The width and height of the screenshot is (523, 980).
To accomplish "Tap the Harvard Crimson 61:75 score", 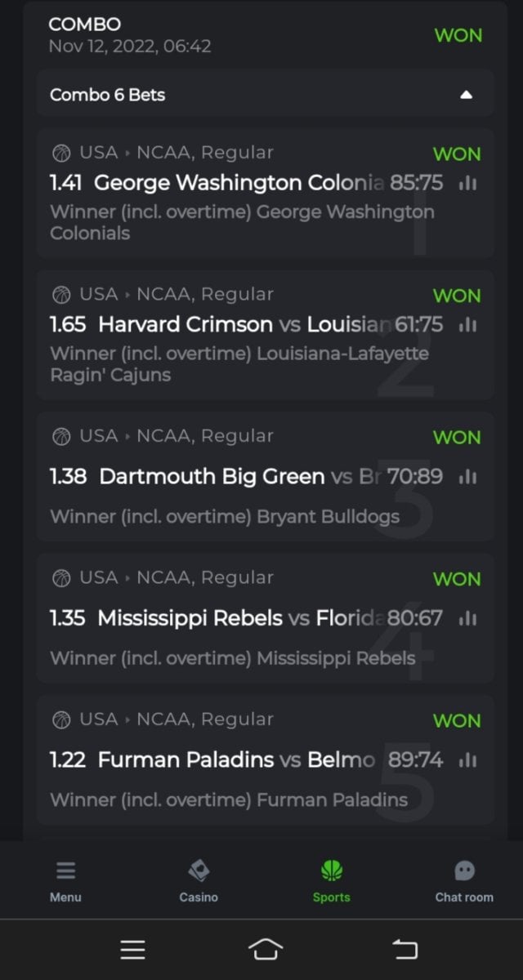I will click(418, 325).
